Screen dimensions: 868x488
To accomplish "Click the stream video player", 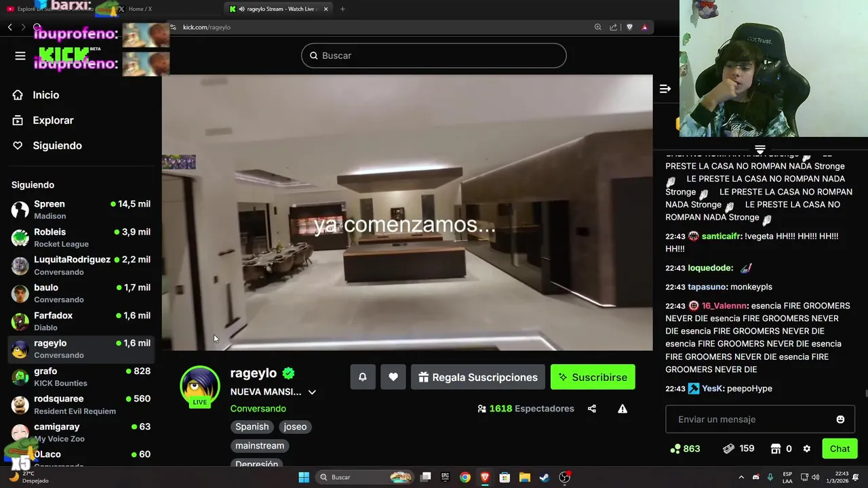I will click(x=407, y=212).
